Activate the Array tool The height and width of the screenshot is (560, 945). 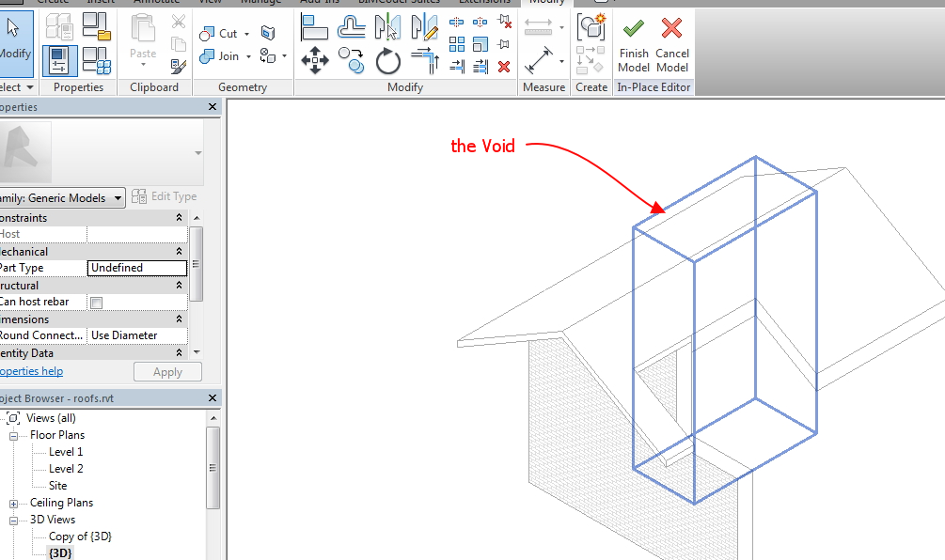point(456,44)
